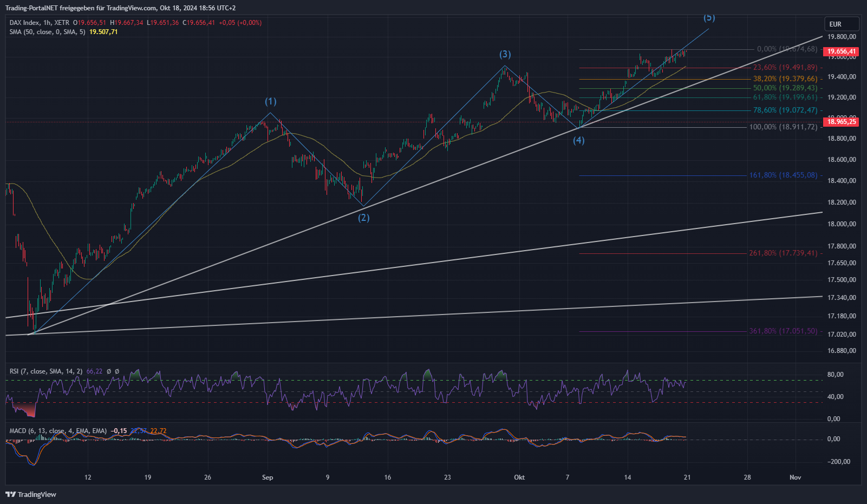The height and width of the screenshot is (504, 867).
Task: Click RSI value 66,22 in the legend
Action: pos(94,371)
